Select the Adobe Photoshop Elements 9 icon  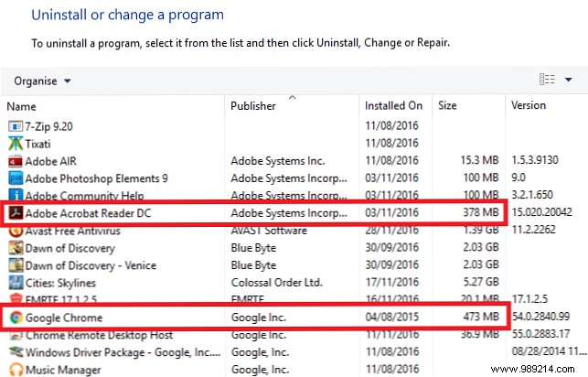[15, 178]
